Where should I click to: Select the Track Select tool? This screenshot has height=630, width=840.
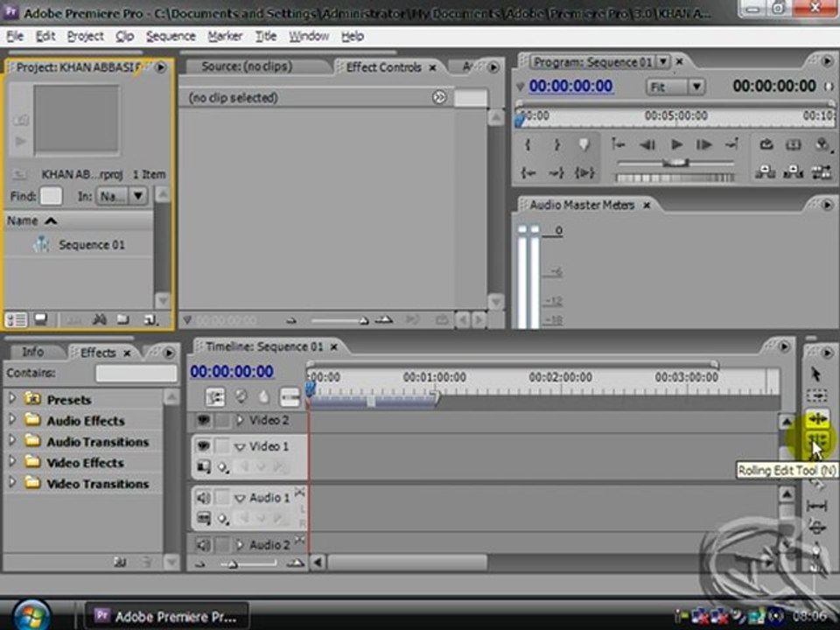tap(816, 395)
